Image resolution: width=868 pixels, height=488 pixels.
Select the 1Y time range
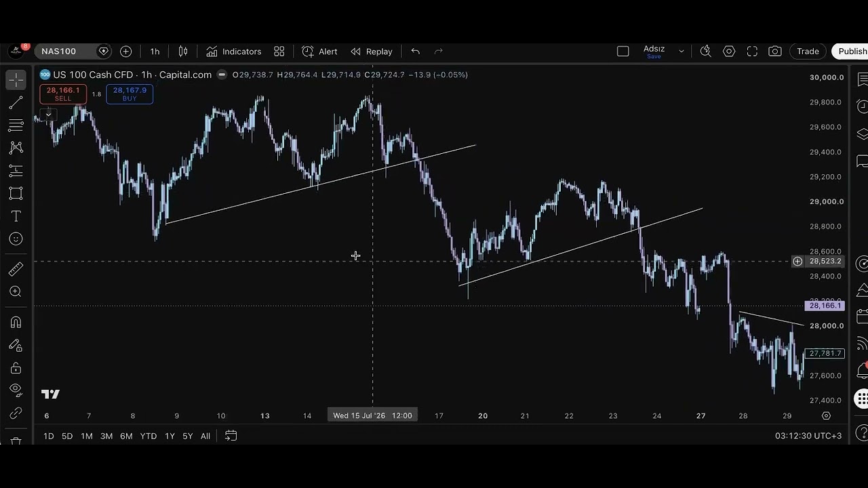click(170, 436)
